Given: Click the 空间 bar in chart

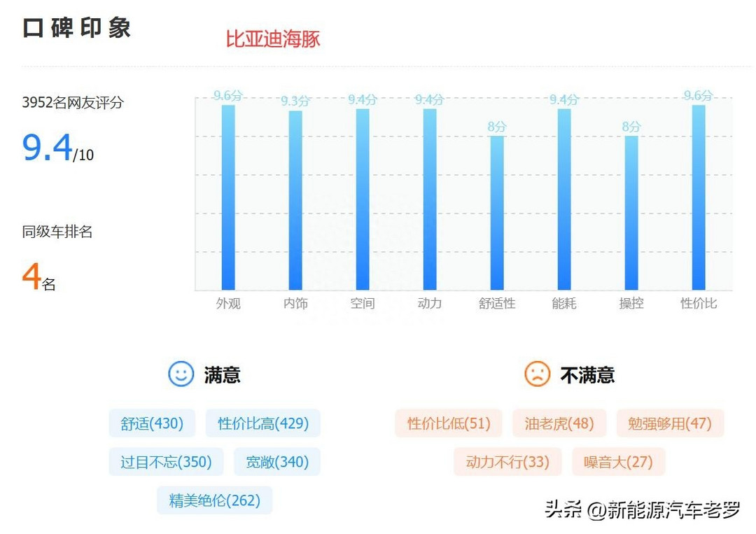Looking at the screenshot, I should pos(363,199).
